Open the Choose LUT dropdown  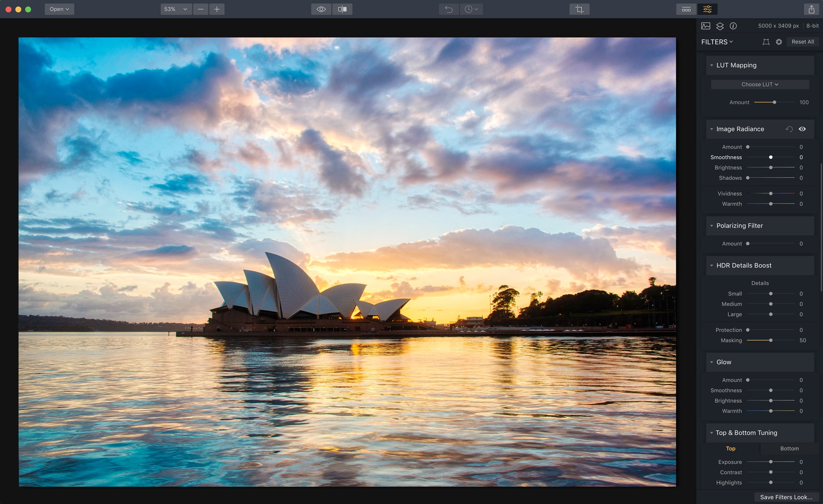(760, 84)
